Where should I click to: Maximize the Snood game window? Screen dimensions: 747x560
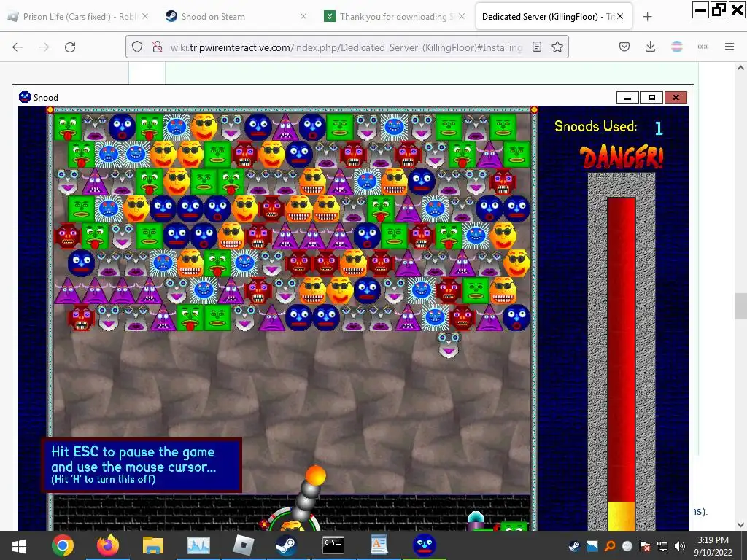(651, 98)
